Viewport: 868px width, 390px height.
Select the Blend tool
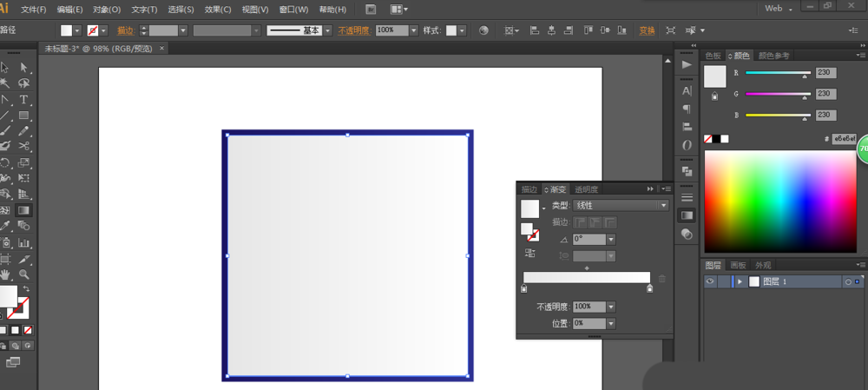pyautogui.click(x=23, y=226)
